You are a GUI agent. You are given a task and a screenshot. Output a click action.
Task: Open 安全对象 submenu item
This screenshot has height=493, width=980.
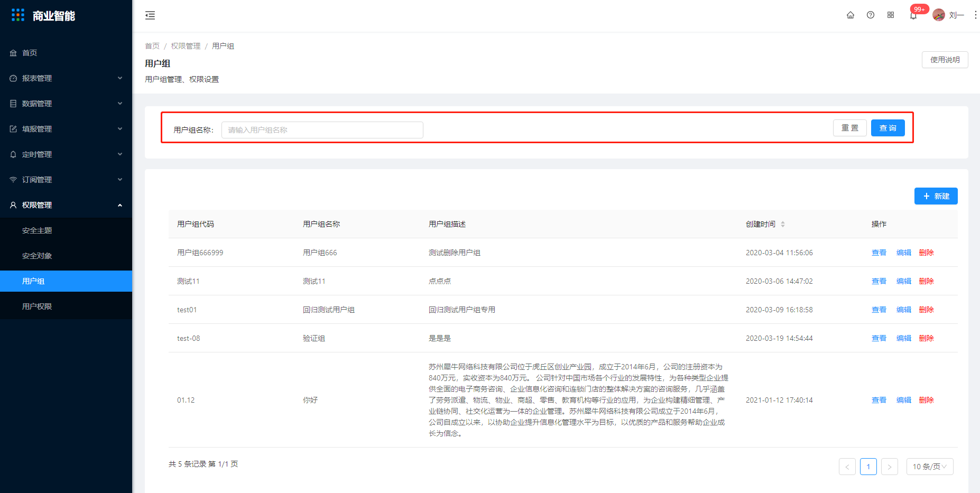[66, 256]
